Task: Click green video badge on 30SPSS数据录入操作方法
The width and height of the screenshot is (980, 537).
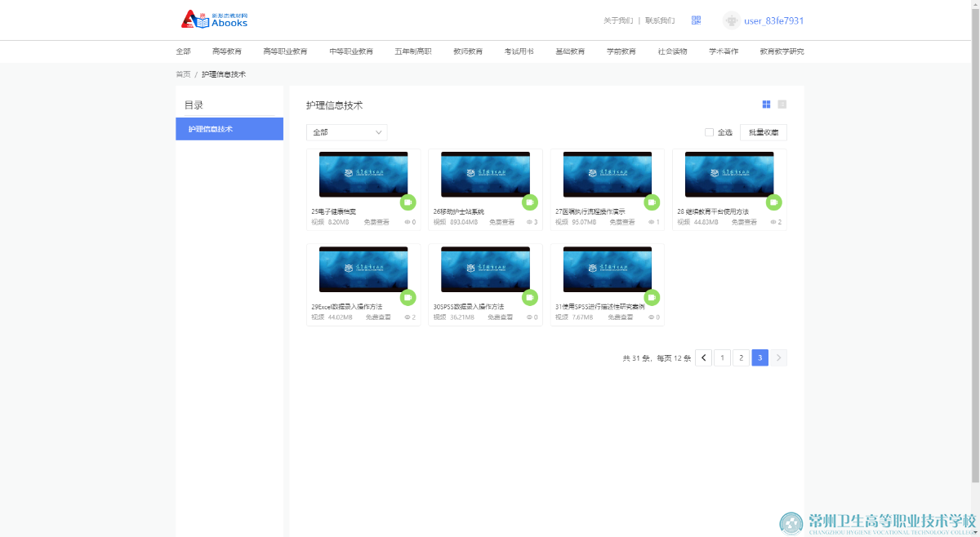Action: pyautogui.click(x=530, y=297)
